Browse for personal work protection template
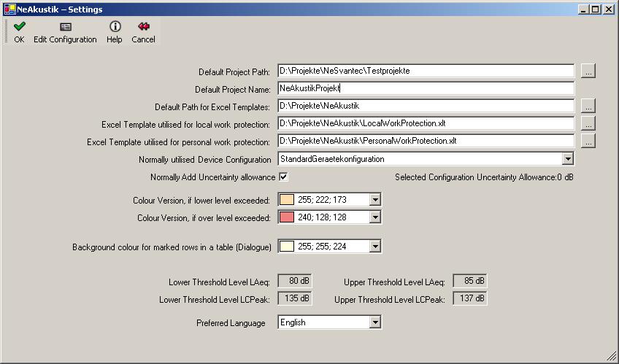This screenshot has height=364, width=619. coord(588,141)
